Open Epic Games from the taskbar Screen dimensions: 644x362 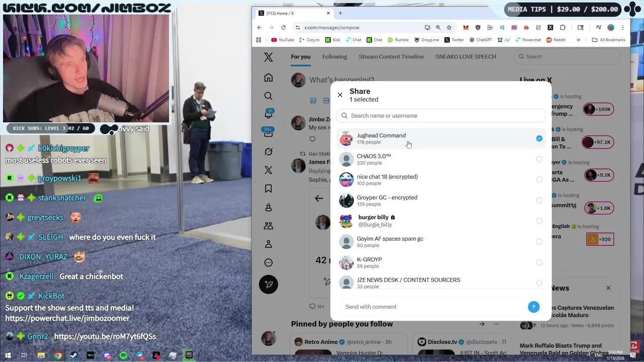tap(189, 355)
